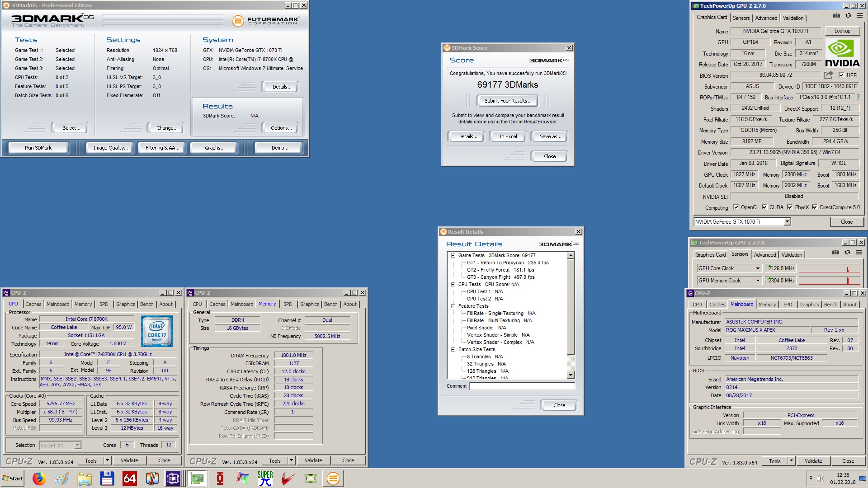Collapse Game Tests tree node in Result Details
Image resolution: width=868 pixels, height=488 pixels.
pos(453,255)
